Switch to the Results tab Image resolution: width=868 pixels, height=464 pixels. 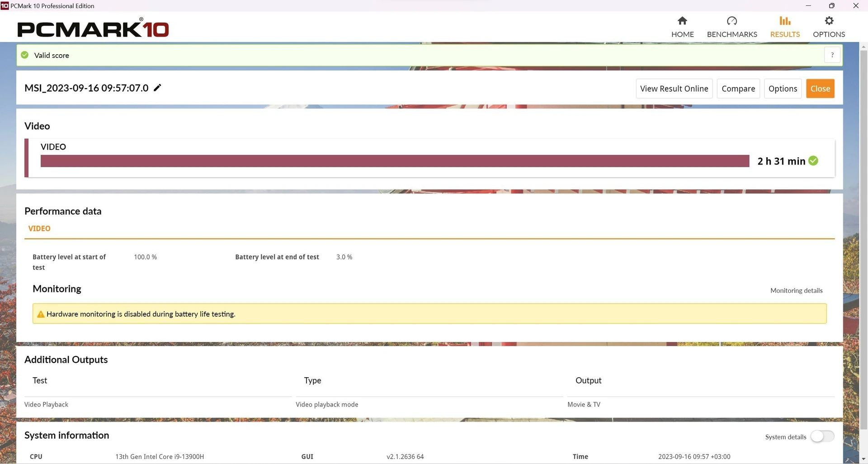coord(785,27)
